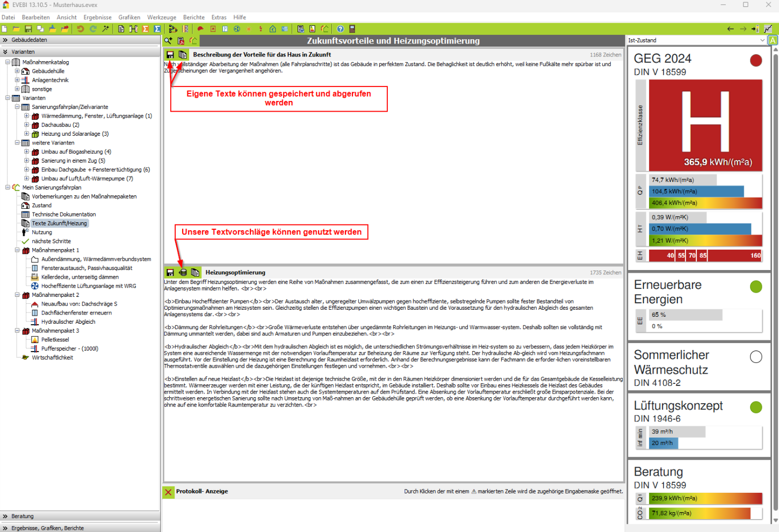Open the Ist-Zustand variant dropdown
Image resolution: width=779 pixels, height=532 pixels.
pyautogui.click(x=762, y=40)
